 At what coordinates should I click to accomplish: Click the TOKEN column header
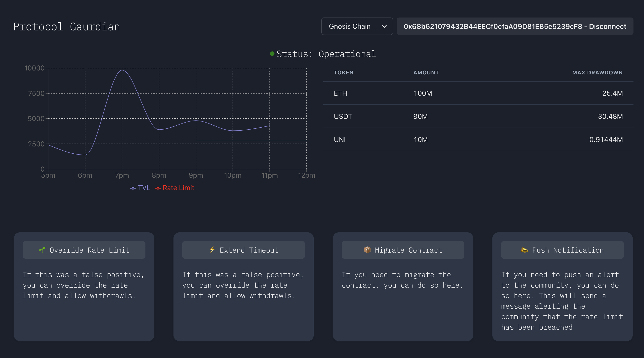pyautogui.click(x=344, y=72)
